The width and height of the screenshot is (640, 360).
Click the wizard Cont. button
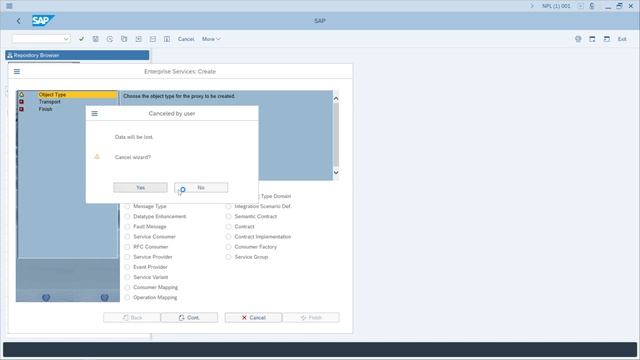189,318
